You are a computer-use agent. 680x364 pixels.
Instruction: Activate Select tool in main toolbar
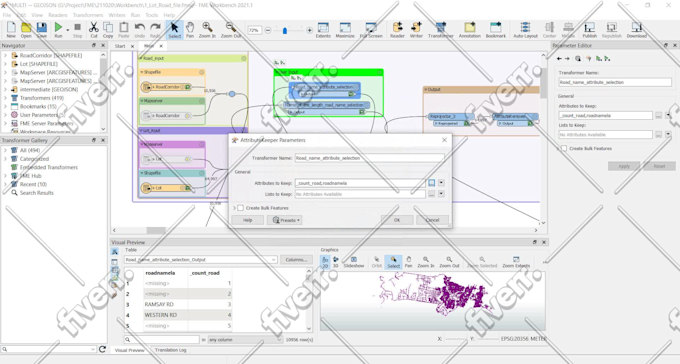(x=174, y=30)
